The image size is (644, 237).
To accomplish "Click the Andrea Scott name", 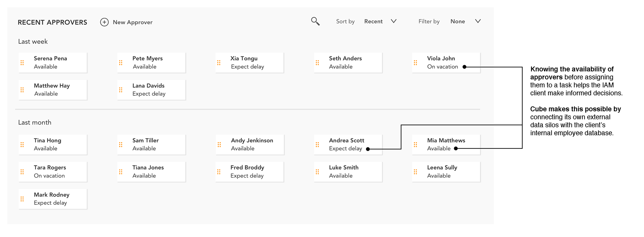I will (x=346, y=140).
